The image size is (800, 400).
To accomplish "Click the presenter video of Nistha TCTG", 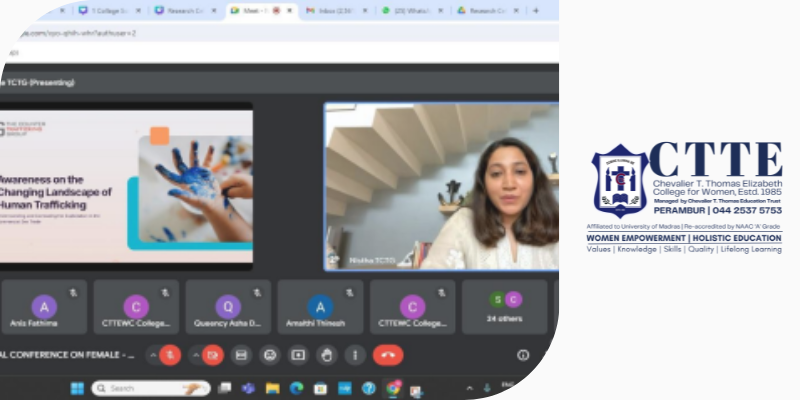I will click(442, 186).
